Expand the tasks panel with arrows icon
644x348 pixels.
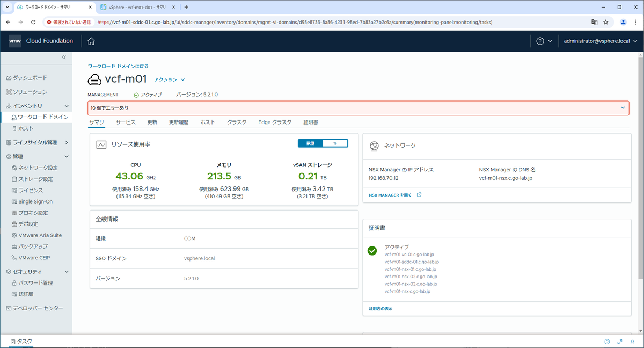point(620,342)
